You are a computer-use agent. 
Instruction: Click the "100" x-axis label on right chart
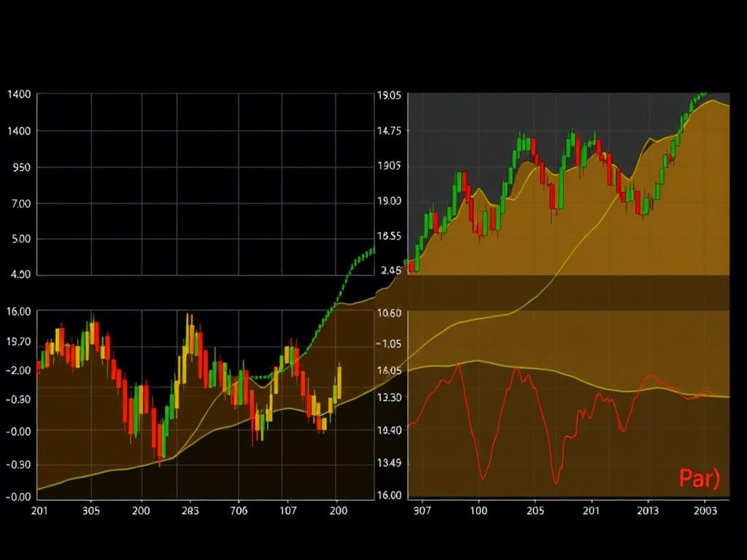pos(478,512)
